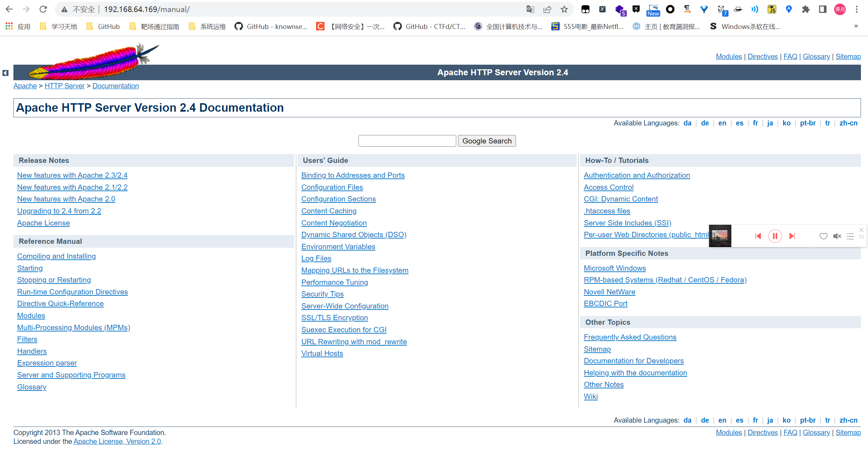This screenshot has width=868, height=464.
Task: Unmute the mini player's crossed-out speaker
Action: click(837, 236)
